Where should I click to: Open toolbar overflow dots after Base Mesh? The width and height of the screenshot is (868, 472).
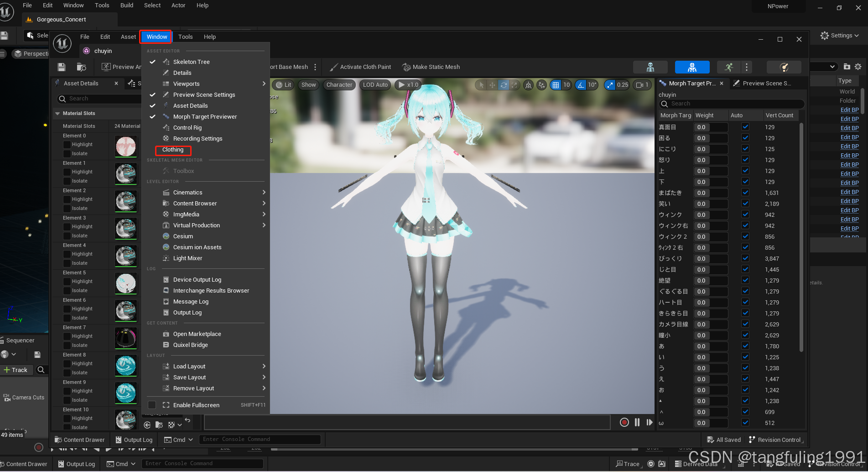(315, 67)
